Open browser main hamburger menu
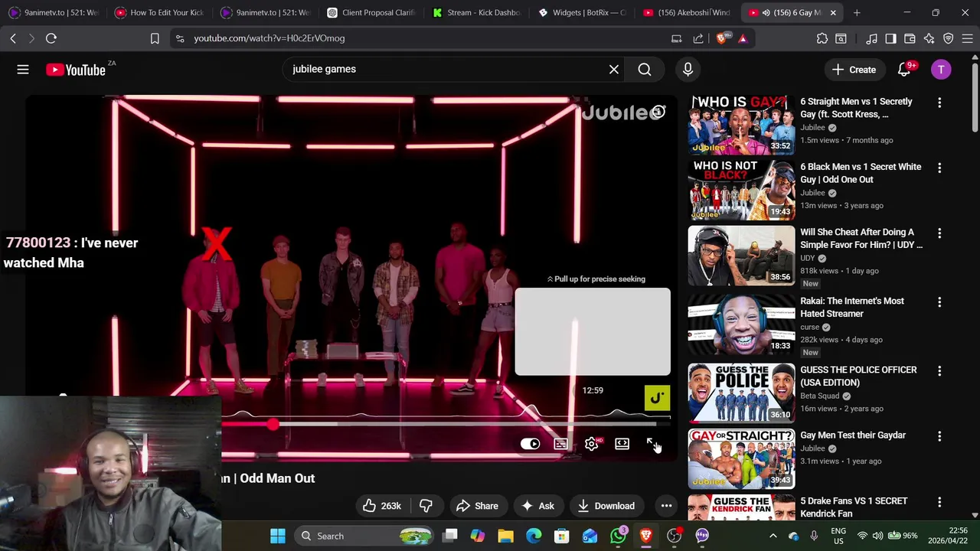 tap(967, 38)
